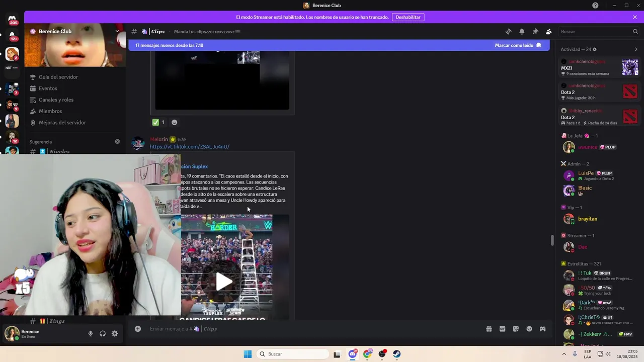Add a reaction with smiley icon

click(x=174, y=122)
